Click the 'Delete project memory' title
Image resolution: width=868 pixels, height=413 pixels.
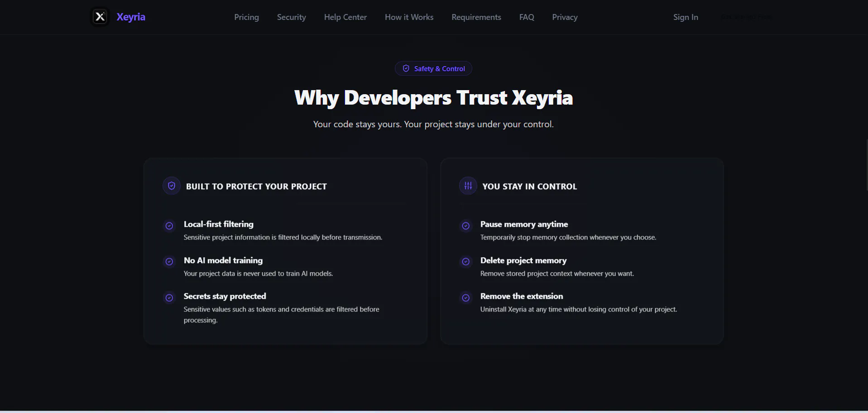[523, 260]
